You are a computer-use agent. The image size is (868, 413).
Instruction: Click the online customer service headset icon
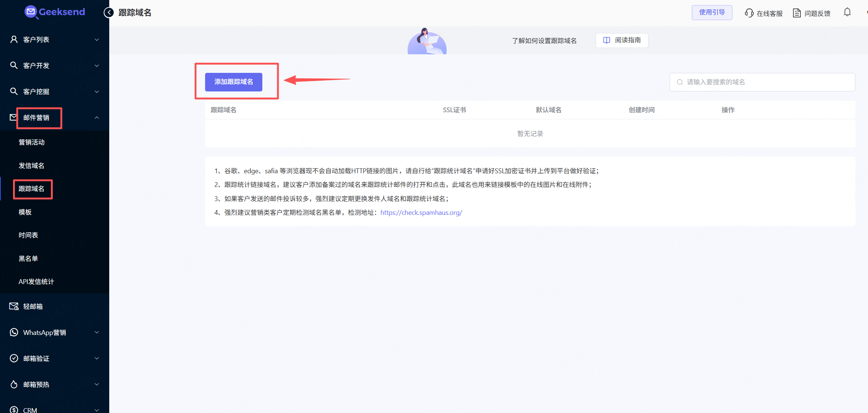[x=749, y=13]
